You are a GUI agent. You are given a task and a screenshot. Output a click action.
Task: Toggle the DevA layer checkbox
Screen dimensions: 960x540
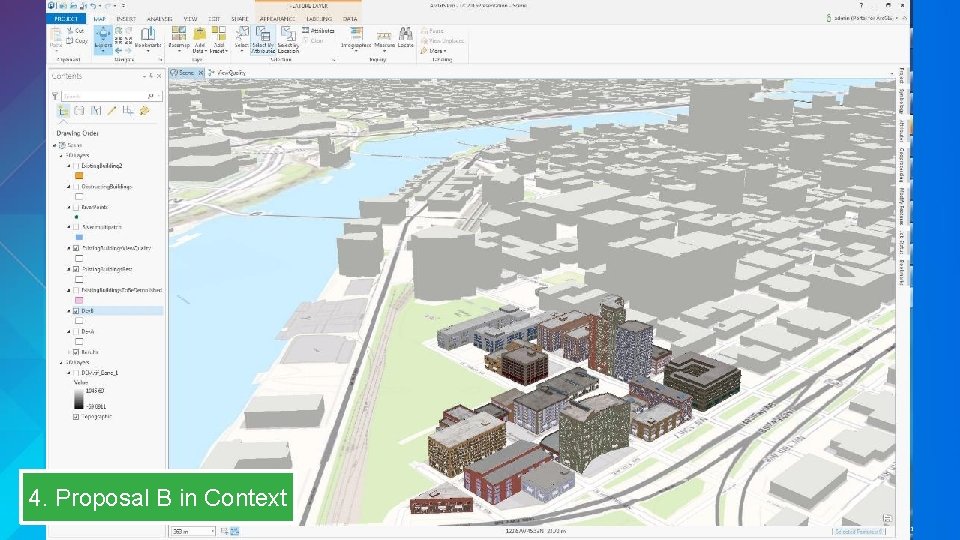pos(76,332)
